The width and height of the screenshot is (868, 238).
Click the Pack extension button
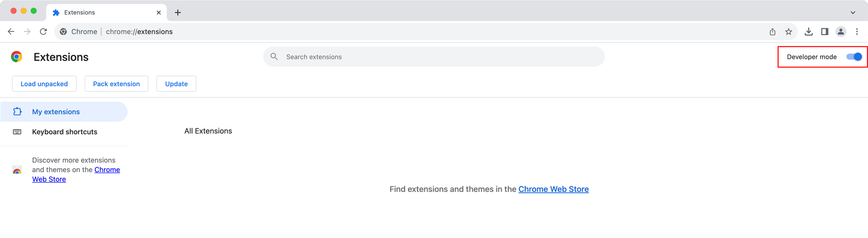[x=116, y=84]
